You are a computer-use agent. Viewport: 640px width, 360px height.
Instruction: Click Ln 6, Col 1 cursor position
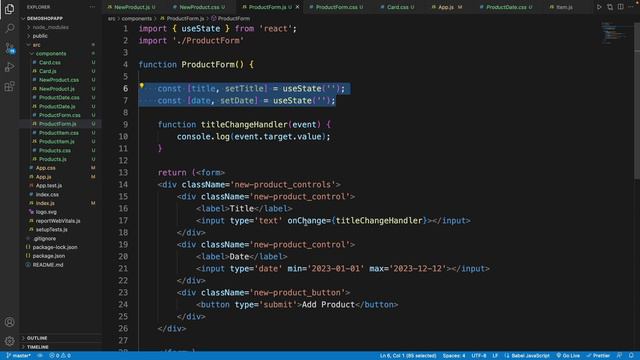[x=408, y=356]
